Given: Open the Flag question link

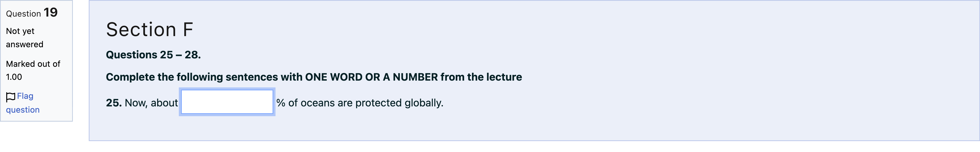Looking at the screenshot, I should pyautogui.click(x=23, y=103).
